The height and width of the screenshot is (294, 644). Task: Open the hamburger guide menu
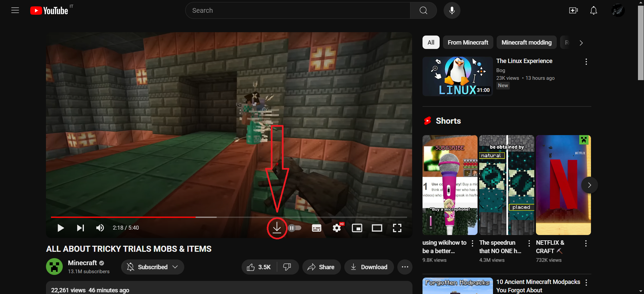pyautogui.click(x=15, y=10)
